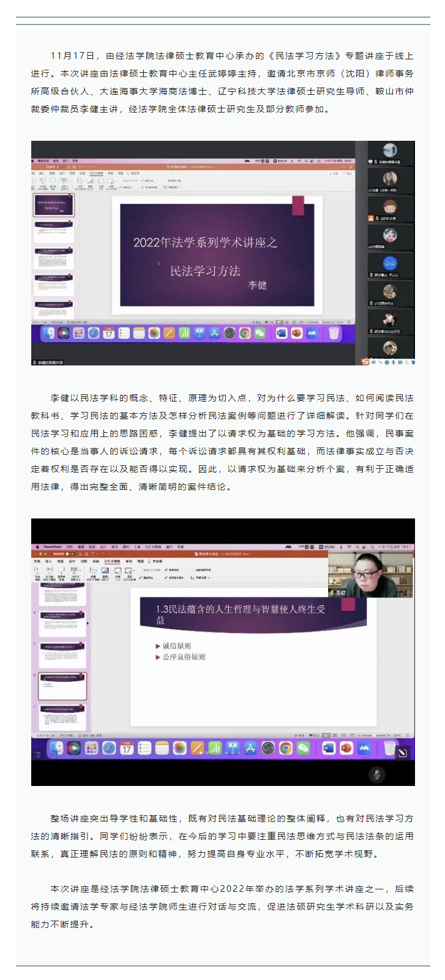Screen dimensions: 445x980
Task: Click date 11月17日 in lower menu bar
Action: (387, 547)
